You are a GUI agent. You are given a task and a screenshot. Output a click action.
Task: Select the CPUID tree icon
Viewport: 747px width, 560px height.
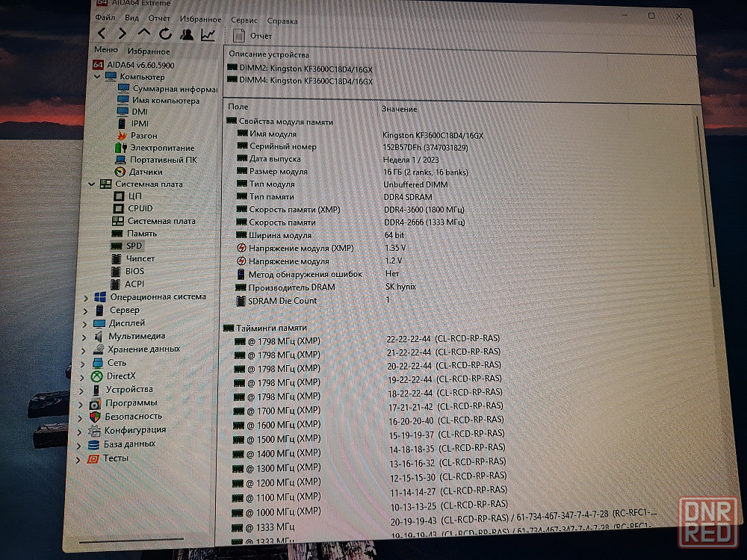[118, 208]
